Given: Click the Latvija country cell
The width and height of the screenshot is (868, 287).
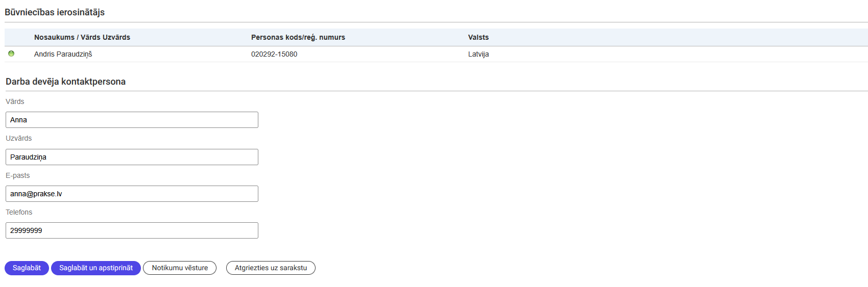Looking at the screenshot, I should pyautogui.click(x=478, y=54).
